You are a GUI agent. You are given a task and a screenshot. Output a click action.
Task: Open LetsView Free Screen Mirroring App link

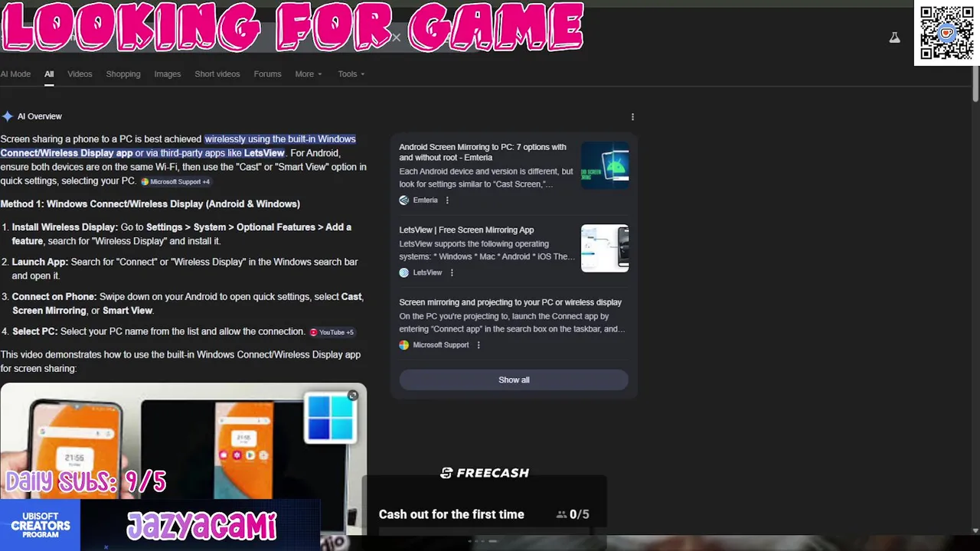pos(466,230)
